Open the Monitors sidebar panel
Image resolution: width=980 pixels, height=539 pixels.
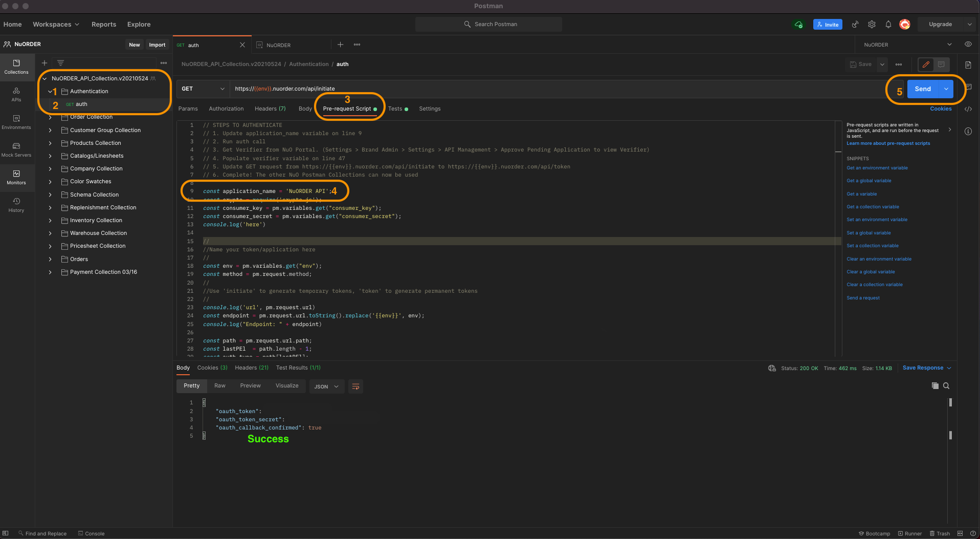(16, 177)
